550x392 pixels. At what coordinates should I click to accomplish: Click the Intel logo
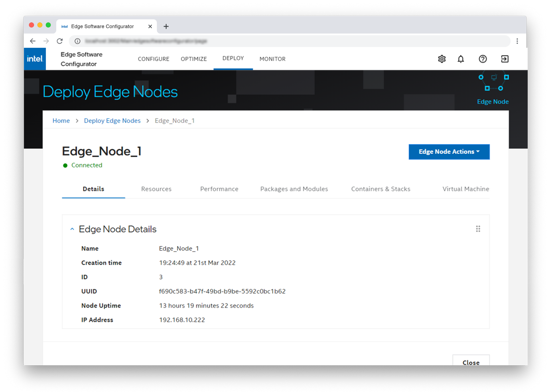point(35,59)
